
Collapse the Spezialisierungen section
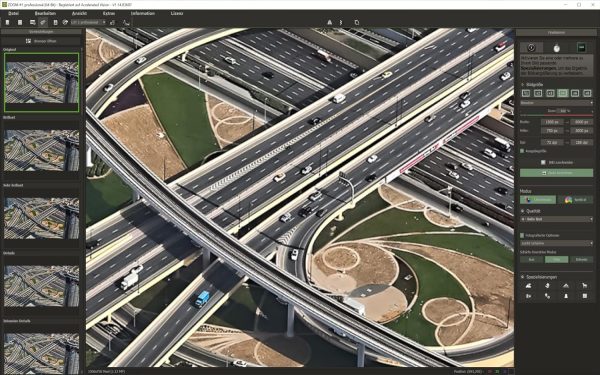(523, 277)
